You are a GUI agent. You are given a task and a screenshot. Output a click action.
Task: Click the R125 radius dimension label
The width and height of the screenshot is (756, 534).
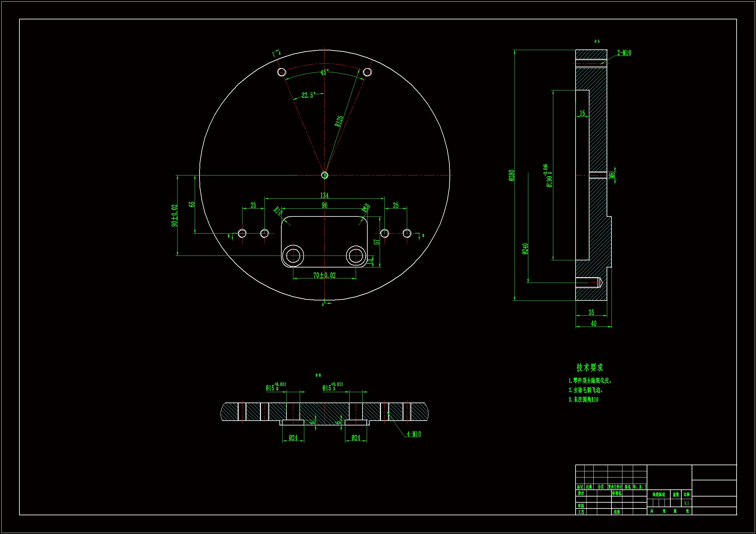click(x=339, y=121)
